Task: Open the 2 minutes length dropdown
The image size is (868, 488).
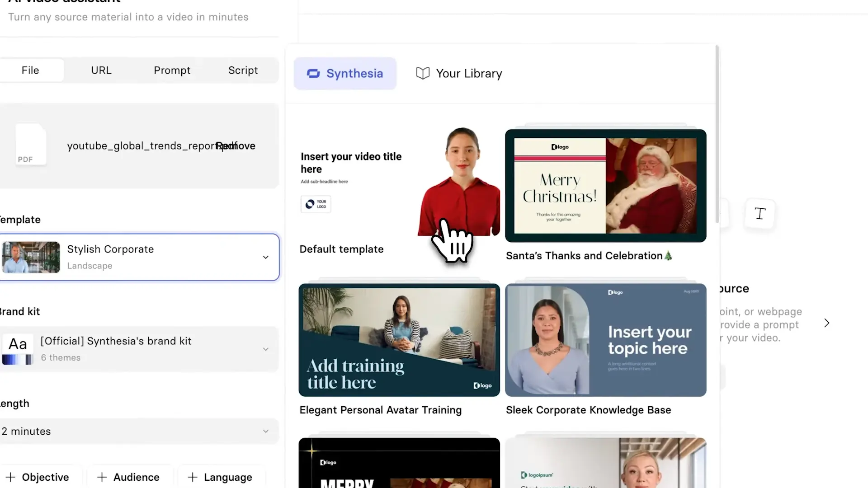Action: (x=266, y=431)
